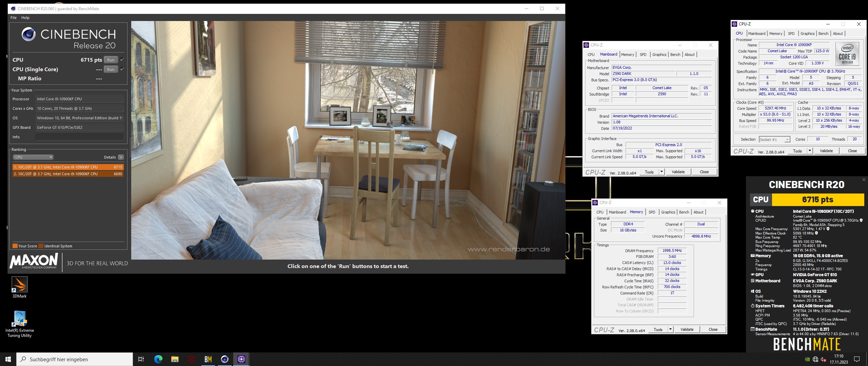Open the Socket #1 selection dropdown
The width and height of the screenshot is (868, 366).
[774, 139]
